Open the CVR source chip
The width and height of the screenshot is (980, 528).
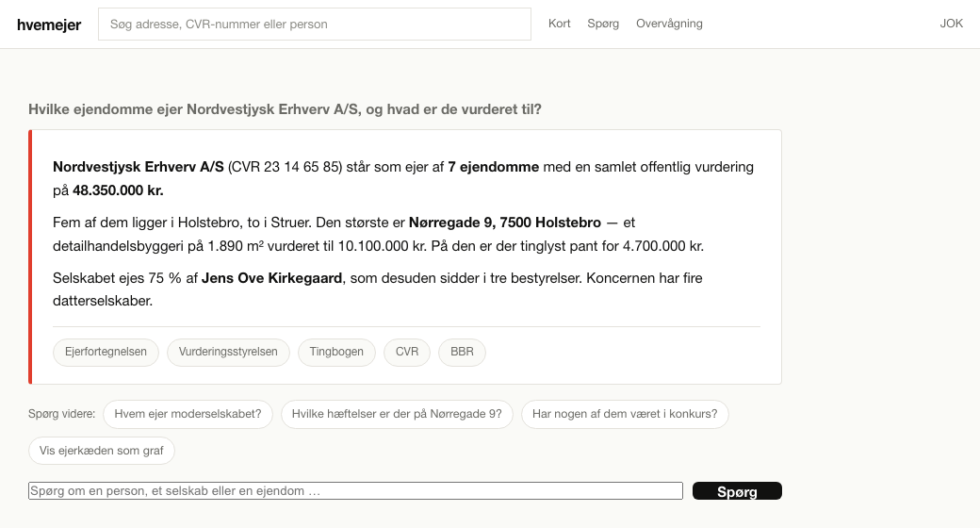[407, 353]
